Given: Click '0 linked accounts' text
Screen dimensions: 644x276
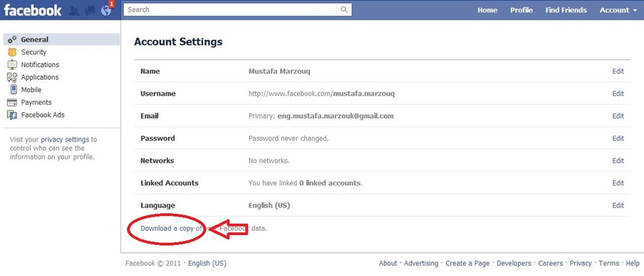Looking at the screenshot, I should (x=331, y=183).
